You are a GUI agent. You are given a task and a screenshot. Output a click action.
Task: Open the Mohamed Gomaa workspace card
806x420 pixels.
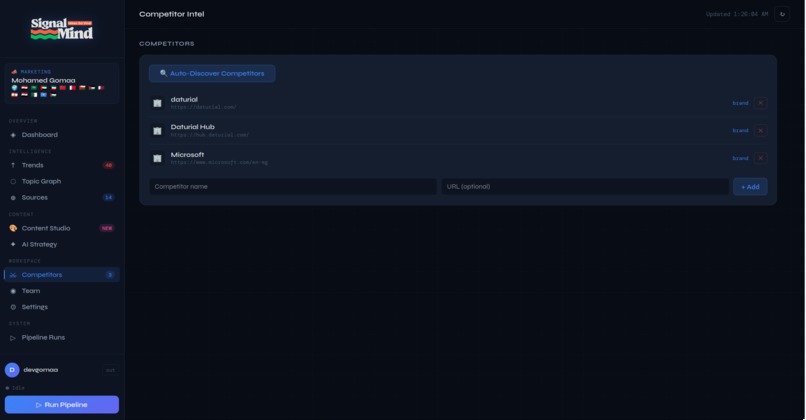62,83
